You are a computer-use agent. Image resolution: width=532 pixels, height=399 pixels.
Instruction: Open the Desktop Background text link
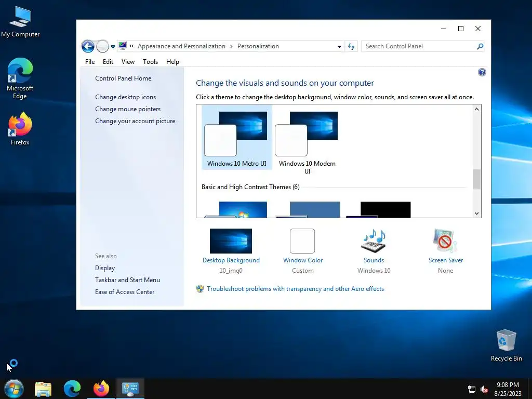tap(231, 260)
